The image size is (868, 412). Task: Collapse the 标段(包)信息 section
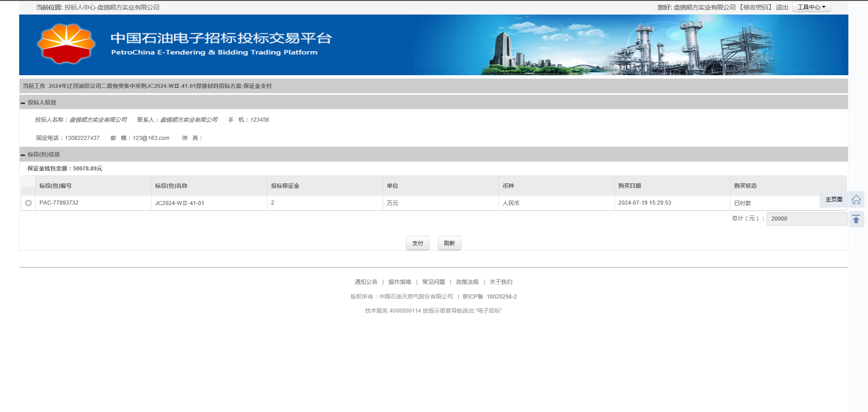pos(23,155)
